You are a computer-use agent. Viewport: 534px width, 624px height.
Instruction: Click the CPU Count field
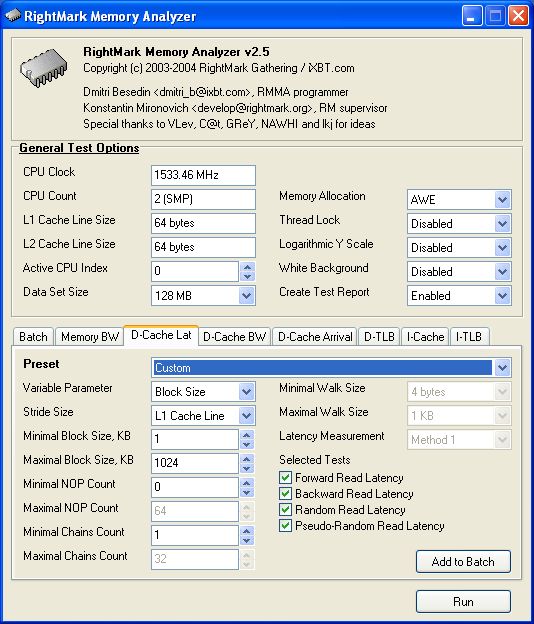(203, 199)
